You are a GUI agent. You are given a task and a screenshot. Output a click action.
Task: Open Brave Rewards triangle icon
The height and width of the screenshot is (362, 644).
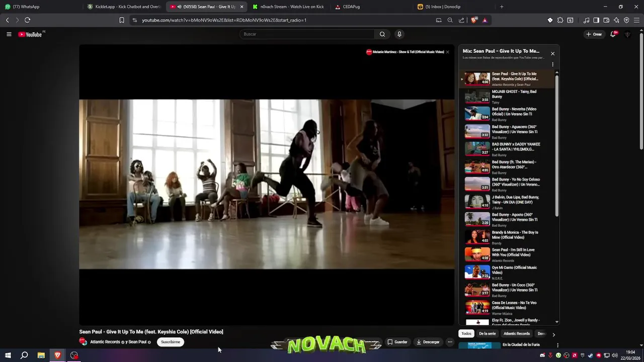485,20
